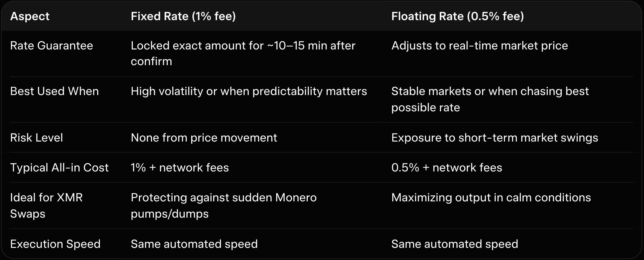Select the Ideal for XMR Swaps label
Image resolution: width=644 pixels, height=260 pixels.
tap(46, 205)
